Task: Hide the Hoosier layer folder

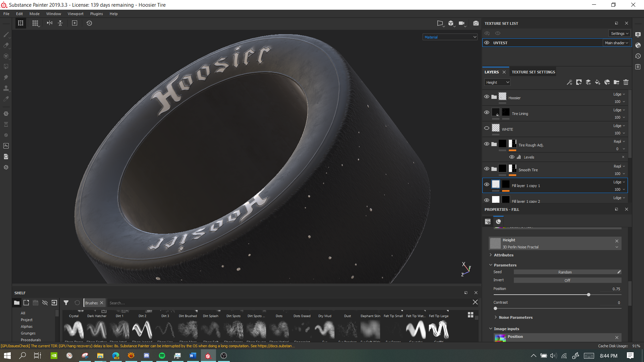Action: coord(487,97)
